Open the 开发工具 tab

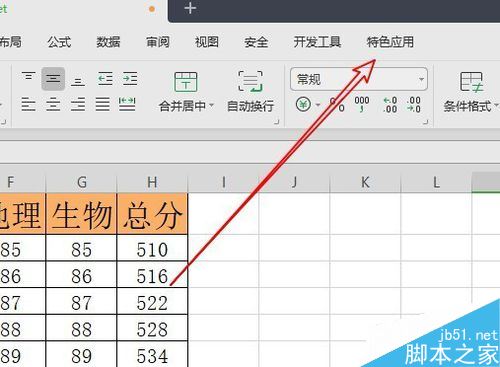click(x=317, y=42)
